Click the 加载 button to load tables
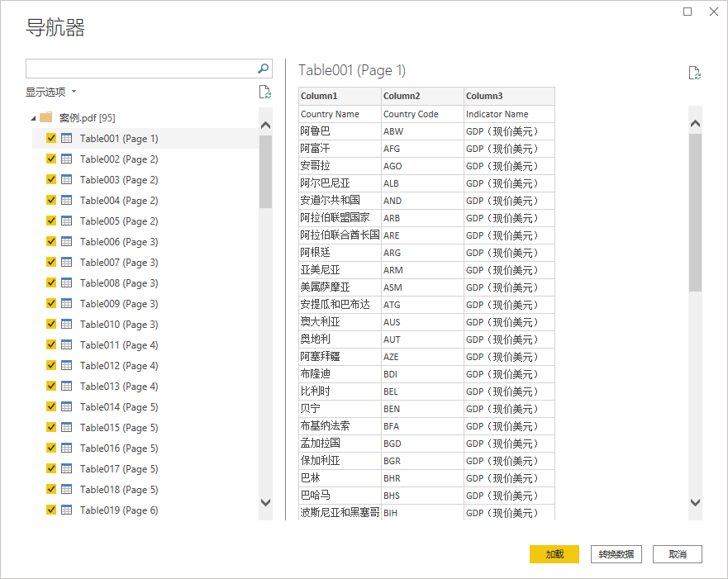This screenshot has height=579, width=728. [554, 554]
